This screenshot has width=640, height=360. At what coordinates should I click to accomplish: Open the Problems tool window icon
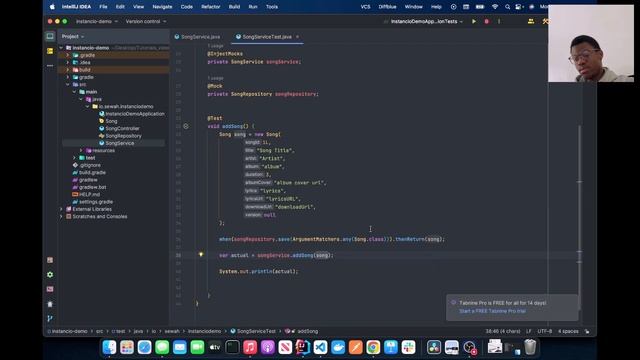[x=50, y=304]
